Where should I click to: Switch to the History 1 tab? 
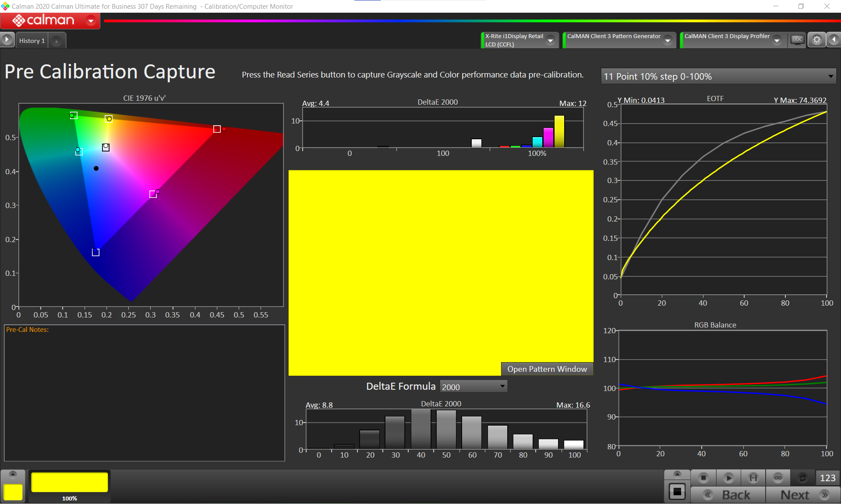coord(32,41)
